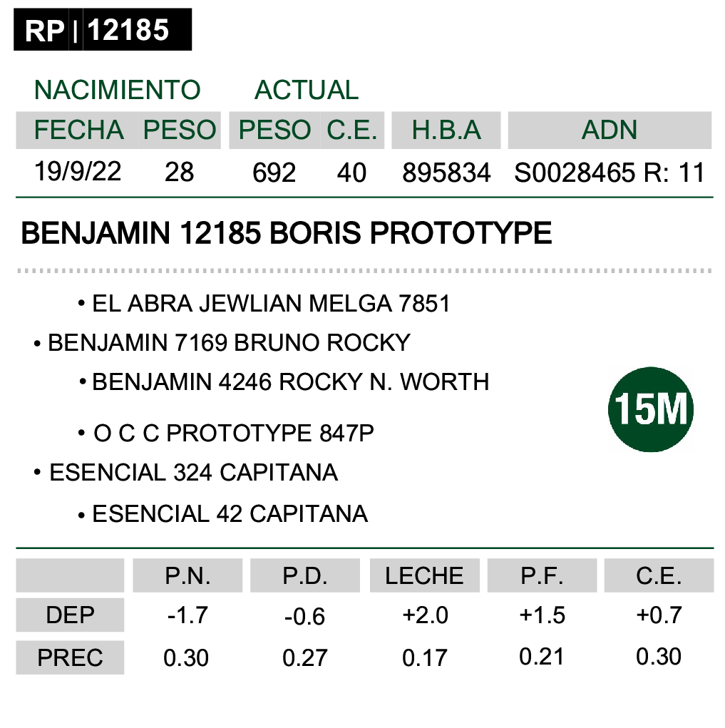Select the ADN column header

[610, 130]
